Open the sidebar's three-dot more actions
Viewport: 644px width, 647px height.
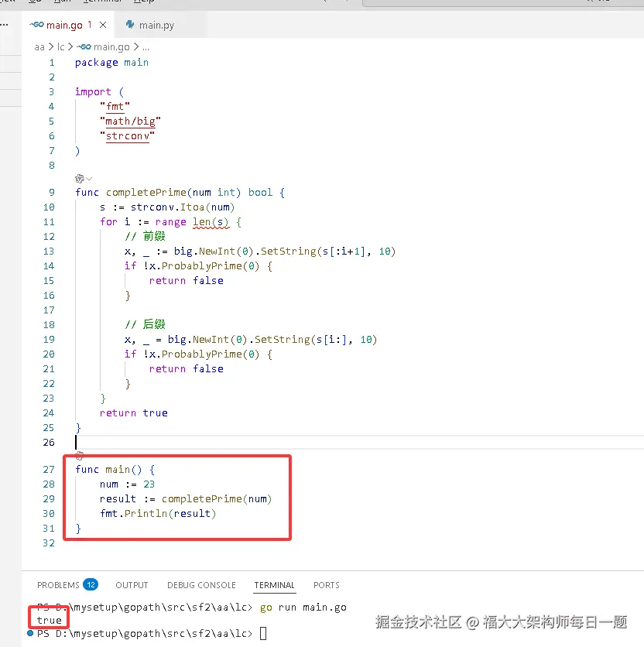coord(4,25)
